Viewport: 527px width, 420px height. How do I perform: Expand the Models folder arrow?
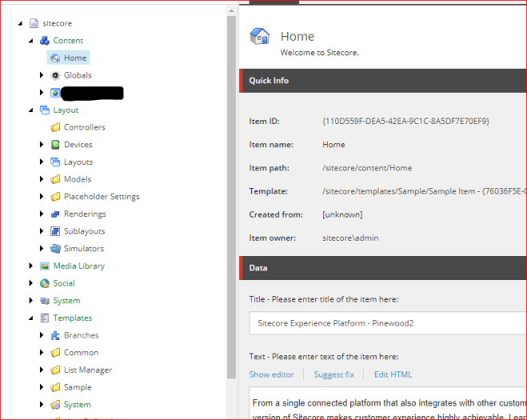(42, 179)
